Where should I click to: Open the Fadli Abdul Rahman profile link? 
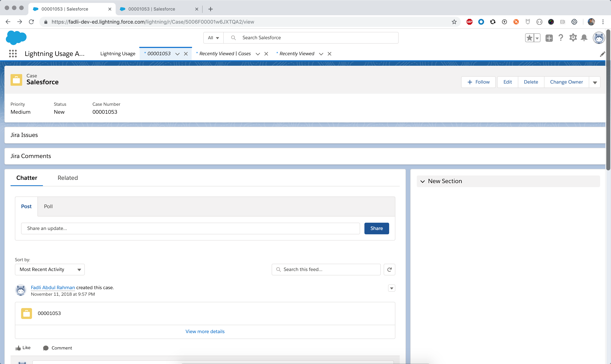[53, 288]
